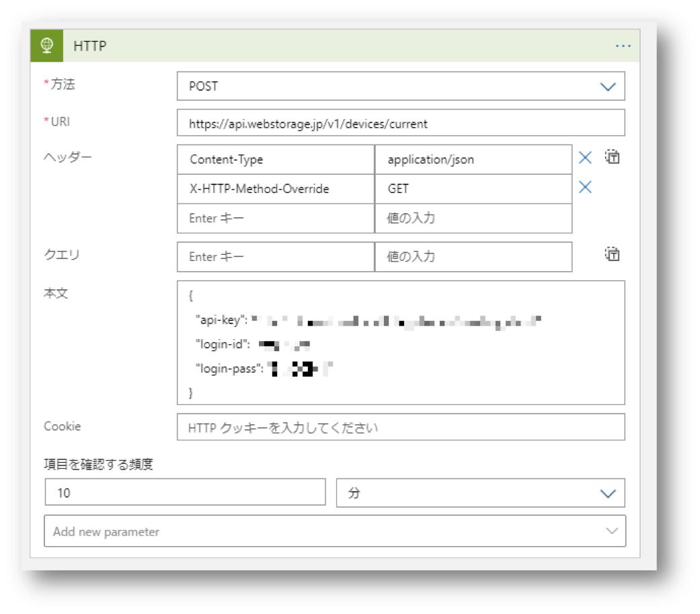The width and height of the screenshot is (700, 614).
Task: Delete the X-HTTP-Method-Override header row
Action: pyautogui.click(x=585, y=187)
